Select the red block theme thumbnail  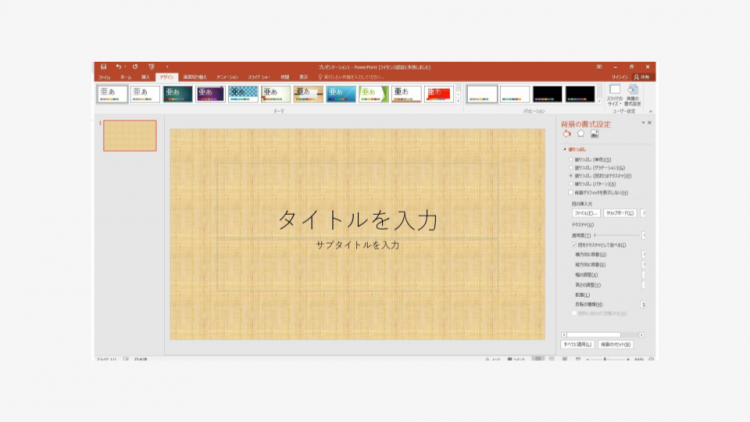point(439,94)
